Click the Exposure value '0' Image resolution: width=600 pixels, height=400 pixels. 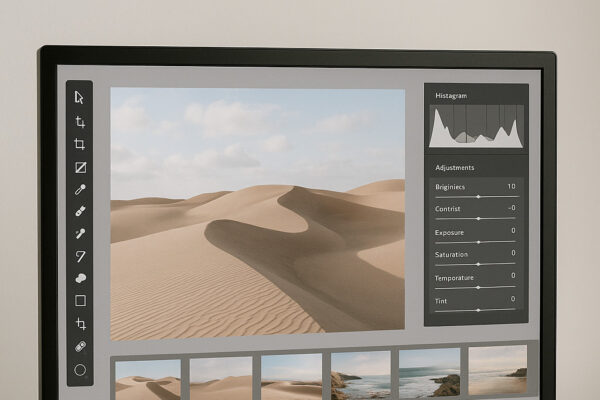[513, 230]
